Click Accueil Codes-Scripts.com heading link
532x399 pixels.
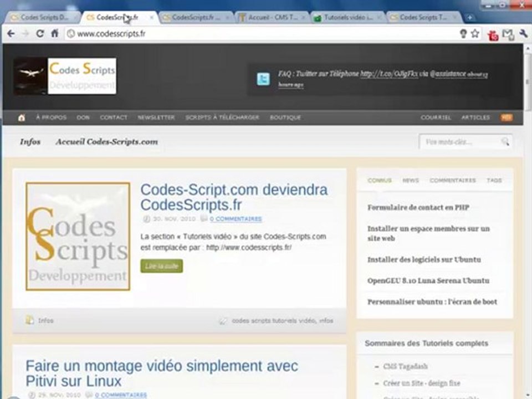point(107,142)
